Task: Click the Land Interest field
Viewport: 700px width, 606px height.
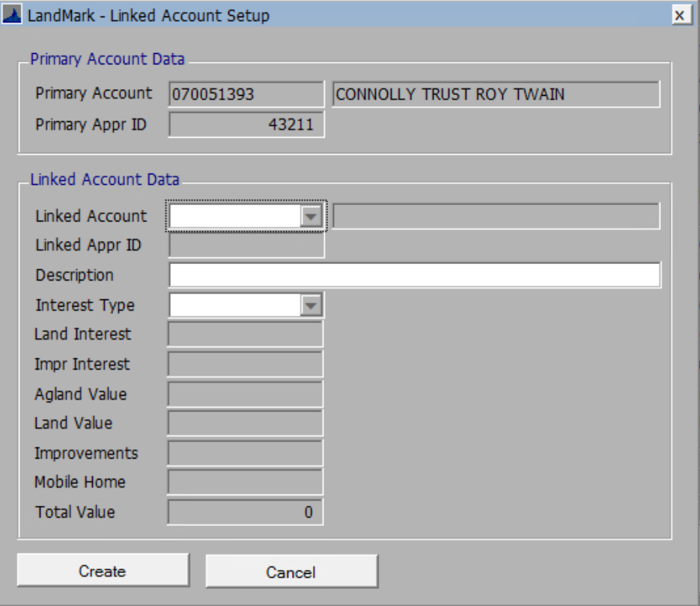Action: tap(247, 334)
